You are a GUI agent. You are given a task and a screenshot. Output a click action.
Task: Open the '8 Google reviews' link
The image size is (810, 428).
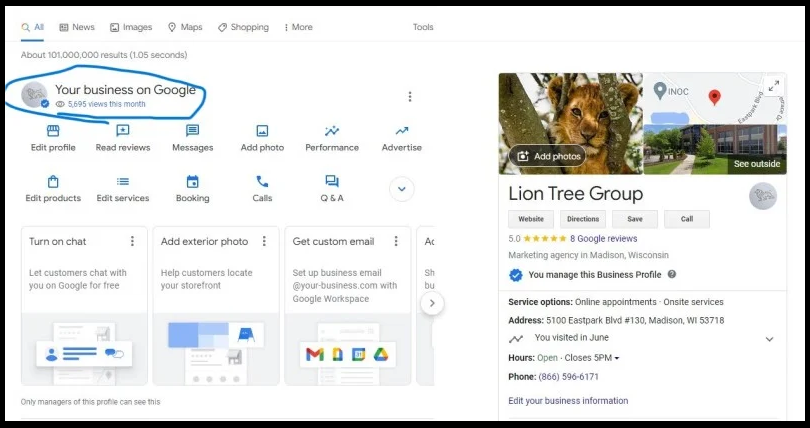pyautogui.click(x=603, y=239)
